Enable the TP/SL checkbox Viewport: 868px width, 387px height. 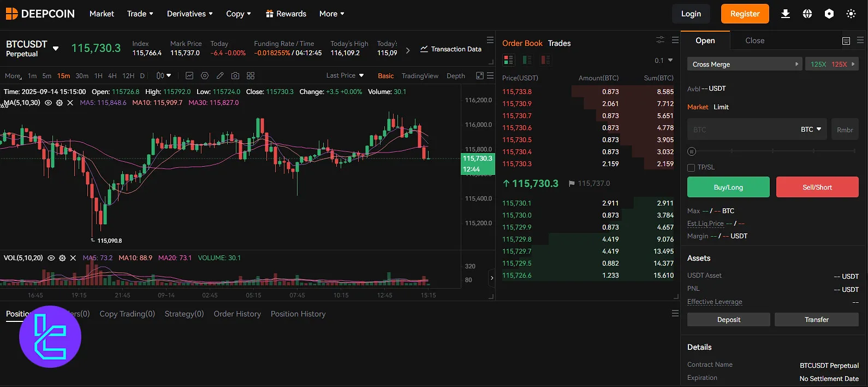691,167
